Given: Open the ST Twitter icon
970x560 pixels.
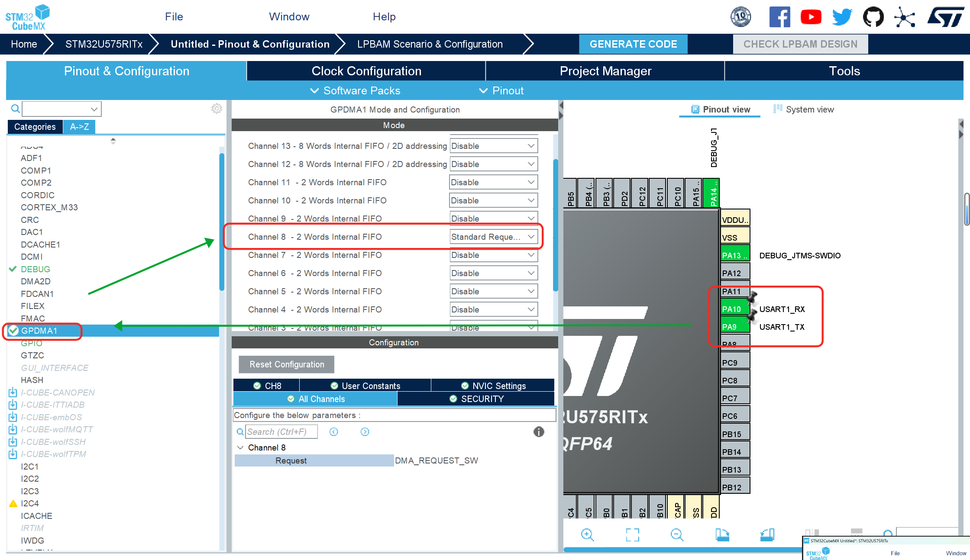Looking at the screenshot, I should 842,17.
